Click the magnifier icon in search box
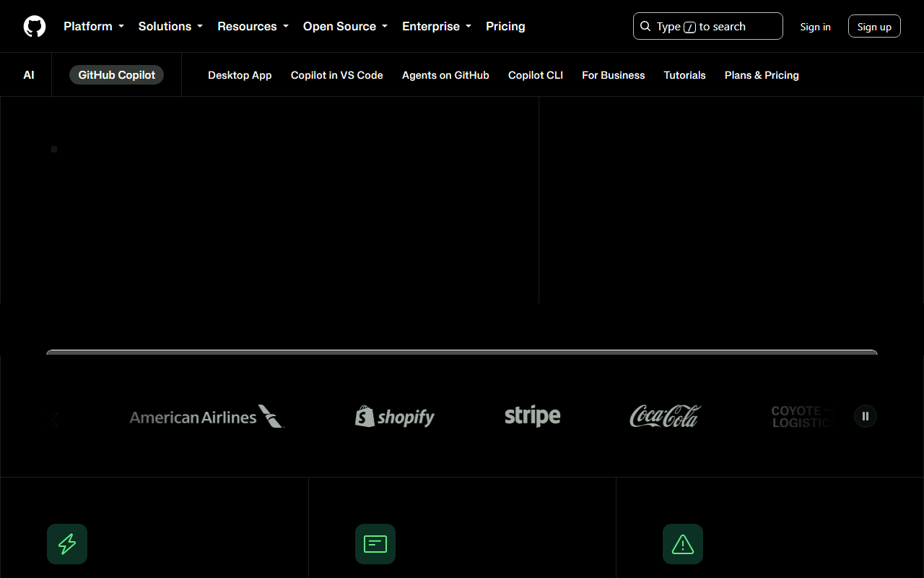This screenshot has height=578, width=924. [645, 26]
